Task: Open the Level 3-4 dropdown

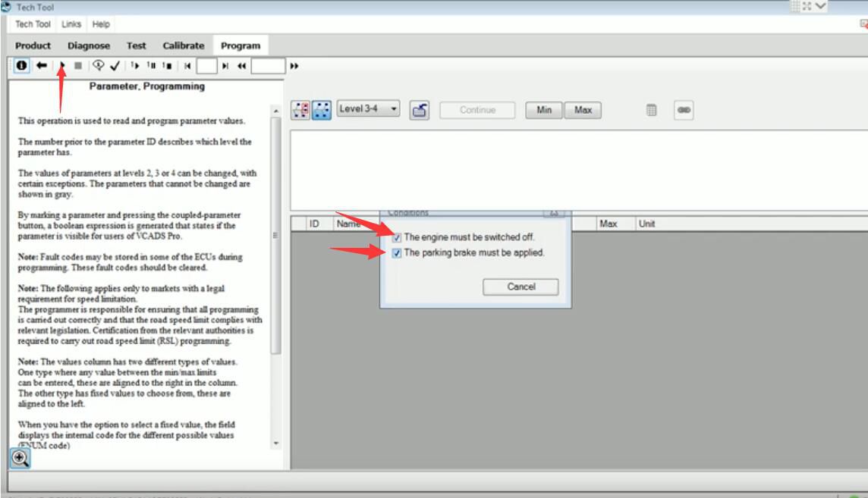Action: [368, 109]
